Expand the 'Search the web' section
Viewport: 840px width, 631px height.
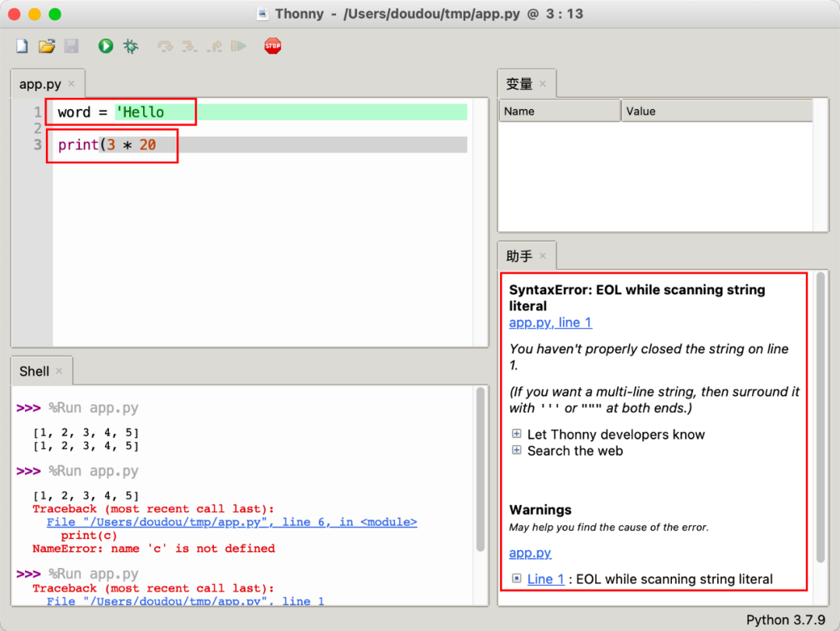(x=516, y=450)
